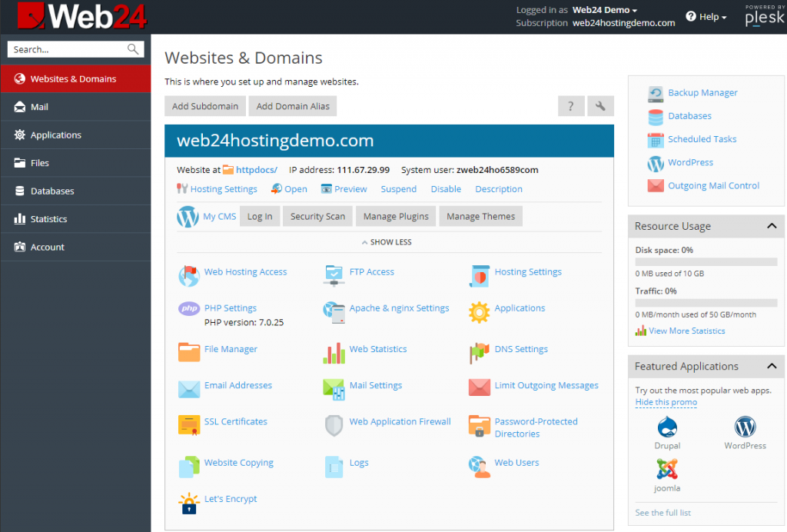Click the Add Domain Alias button
The width and height of the screenshot is (787, 532).
tap(293, 106)
